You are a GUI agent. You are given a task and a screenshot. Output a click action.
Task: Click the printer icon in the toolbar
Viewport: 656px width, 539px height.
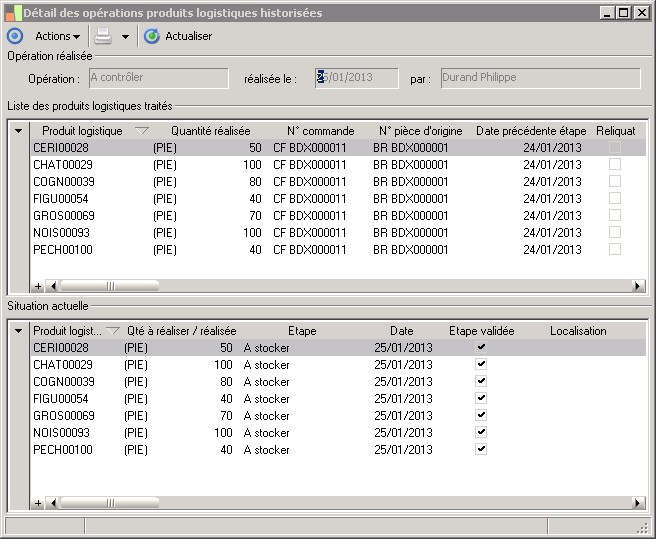[103, 36]
